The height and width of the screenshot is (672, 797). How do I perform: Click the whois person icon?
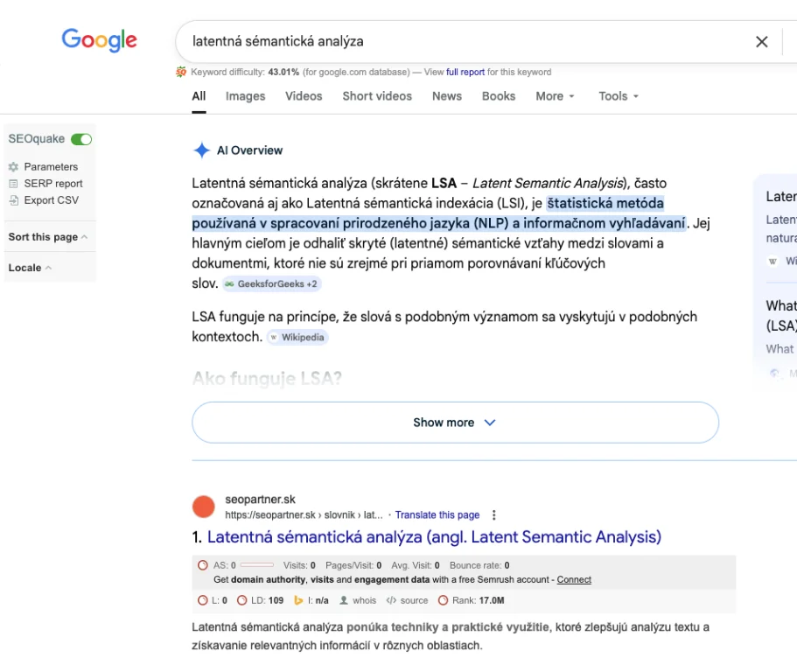tap(344, 600)
